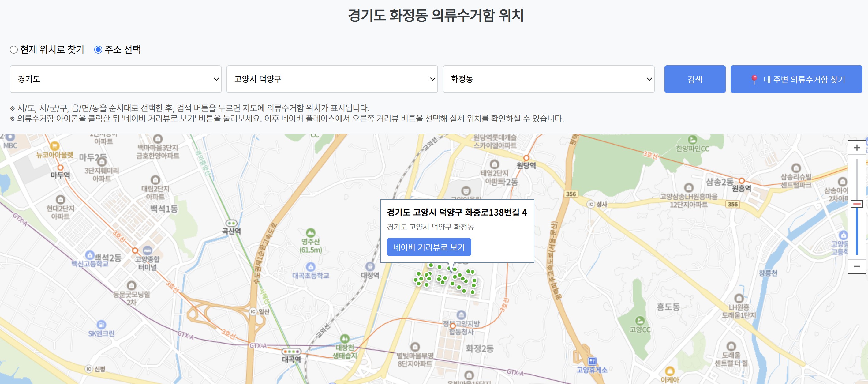This screenshot has height=384, width=868.
Task: Click the 대장천생태습지 park icon
Action: click(344, 338)
